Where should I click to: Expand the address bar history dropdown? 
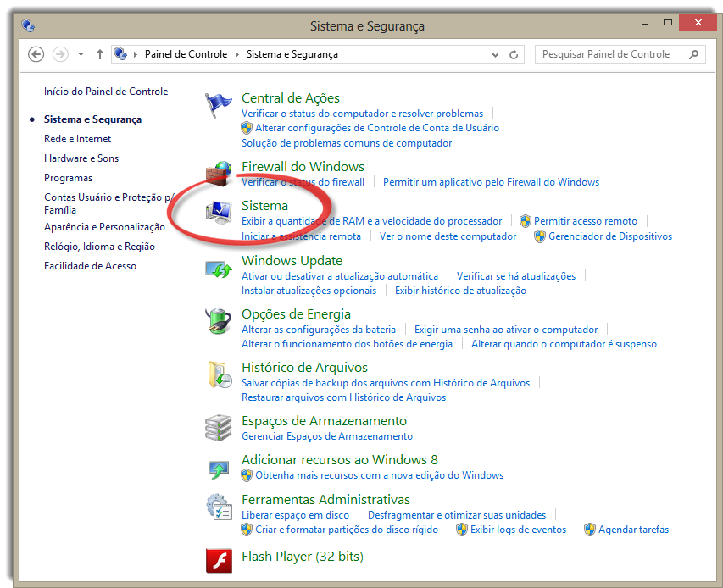click(495, 55)
